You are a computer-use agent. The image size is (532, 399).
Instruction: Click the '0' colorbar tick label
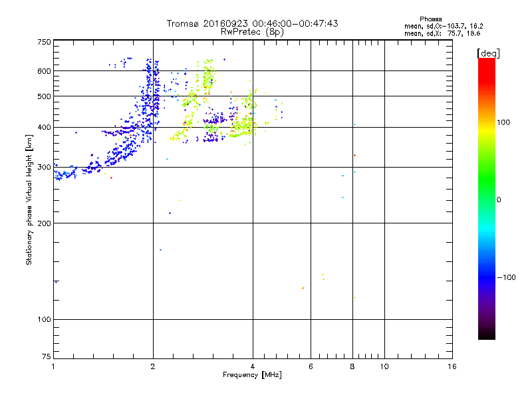(499, 200)
